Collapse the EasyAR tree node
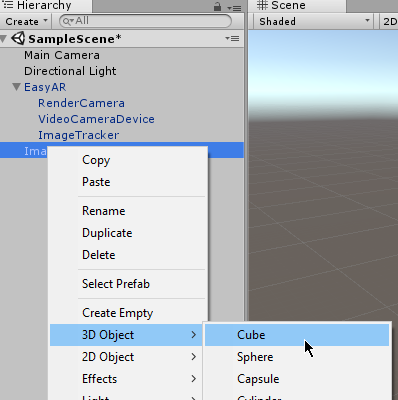The width and height of the screenshot is (398, 400). [x=16, y=87]
